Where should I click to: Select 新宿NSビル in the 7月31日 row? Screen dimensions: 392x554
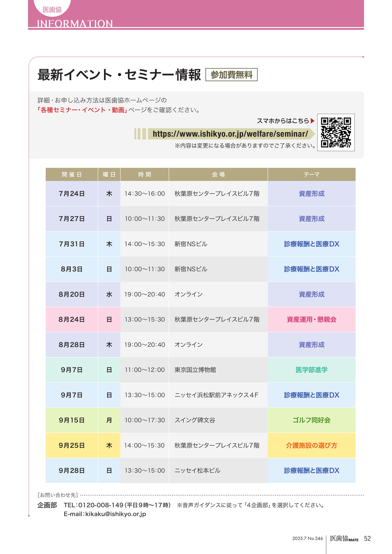click(x=218, y=244)
